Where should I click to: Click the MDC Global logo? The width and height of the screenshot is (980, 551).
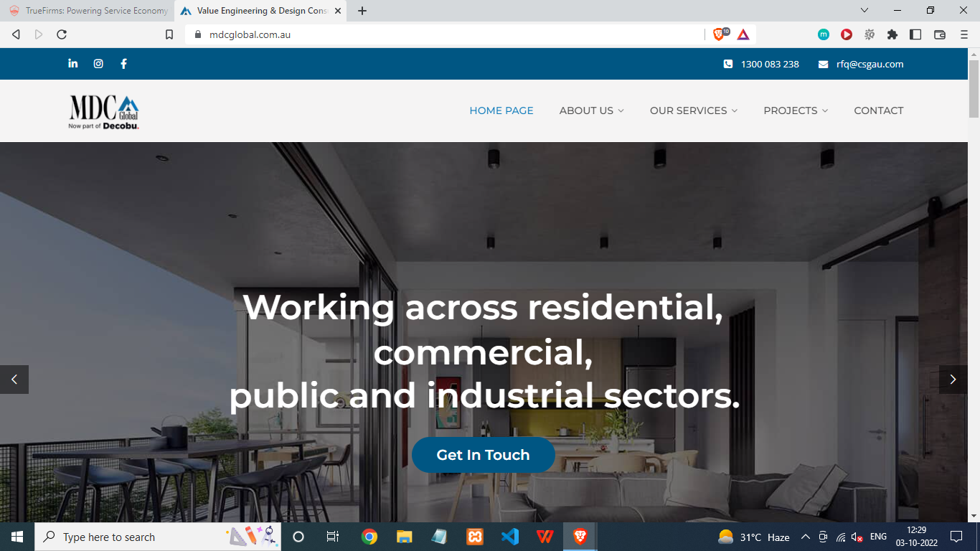point(104,112)
